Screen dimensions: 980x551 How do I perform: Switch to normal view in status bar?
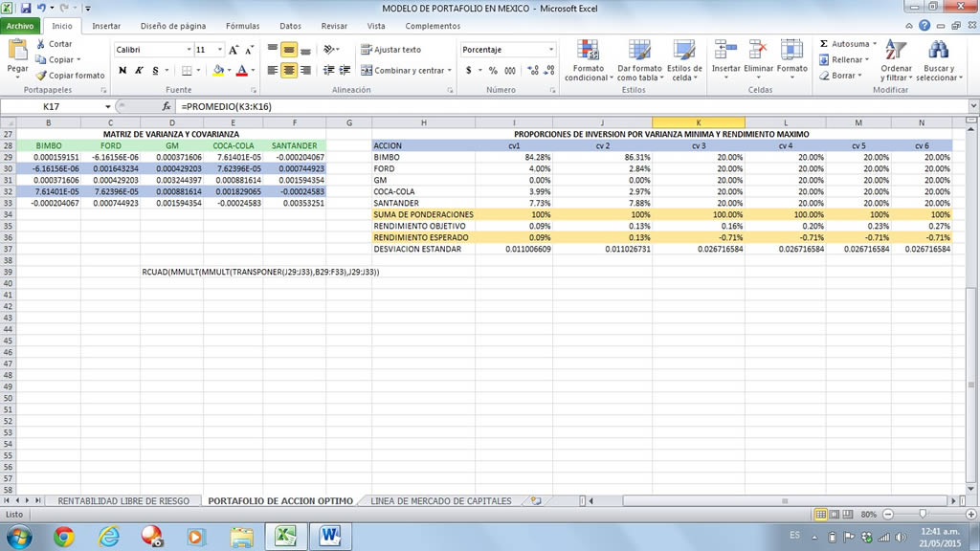(820, 514)
